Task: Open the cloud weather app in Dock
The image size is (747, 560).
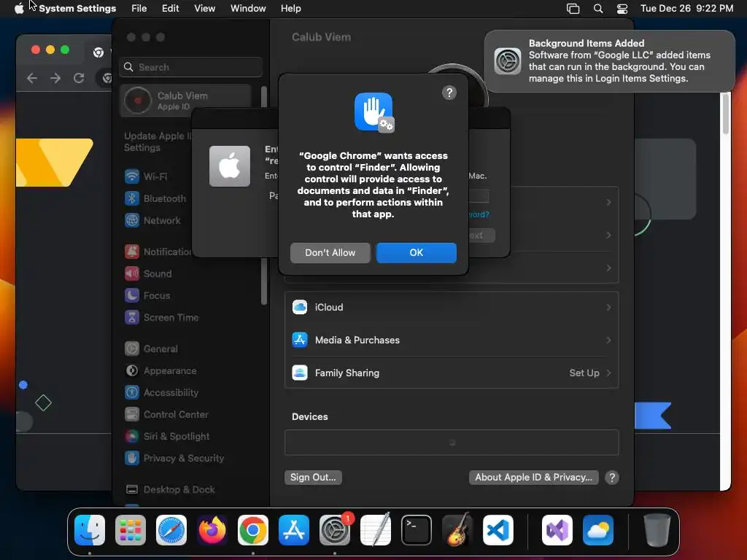Action: point(598,530)
